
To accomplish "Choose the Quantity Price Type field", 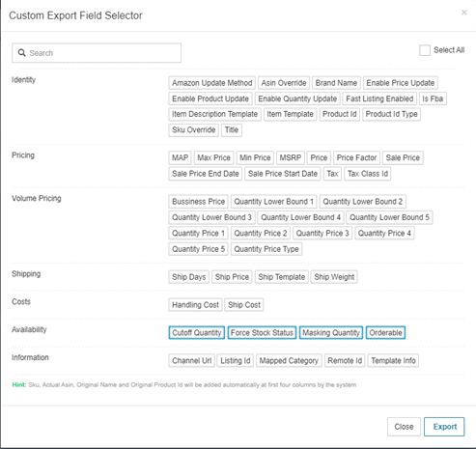I will click(x=266, y=249).
